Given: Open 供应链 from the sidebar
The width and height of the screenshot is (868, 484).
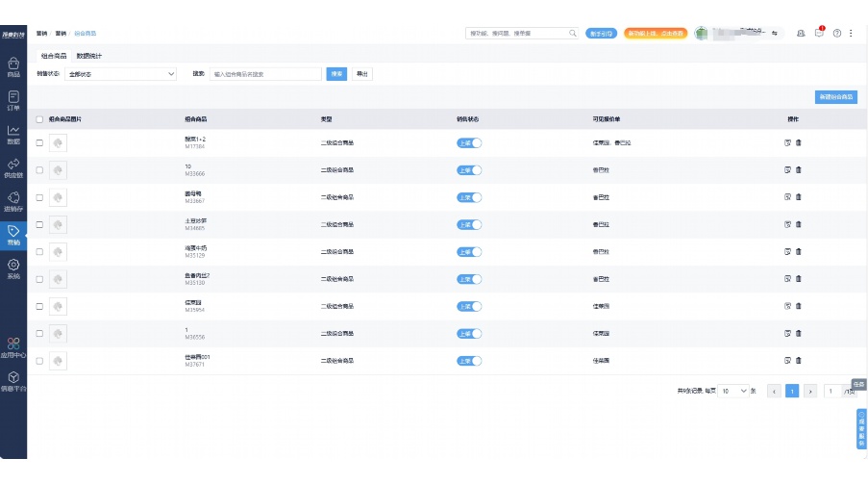Looking at the screenshot, I should 13,167.
